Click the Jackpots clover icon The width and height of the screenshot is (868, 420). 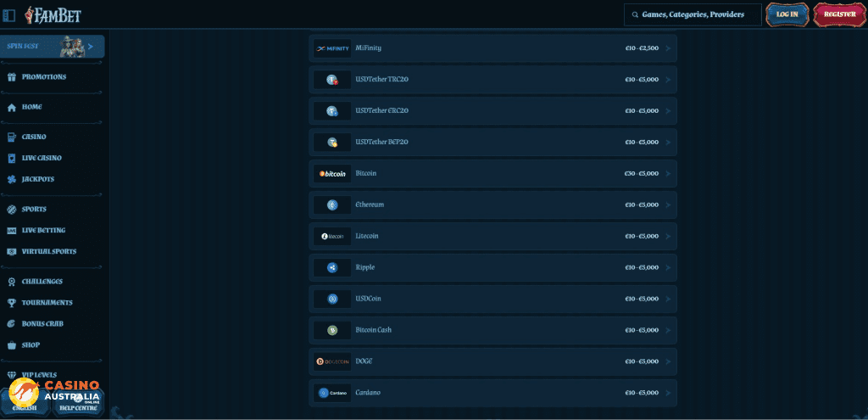click(x=11, y=180)
